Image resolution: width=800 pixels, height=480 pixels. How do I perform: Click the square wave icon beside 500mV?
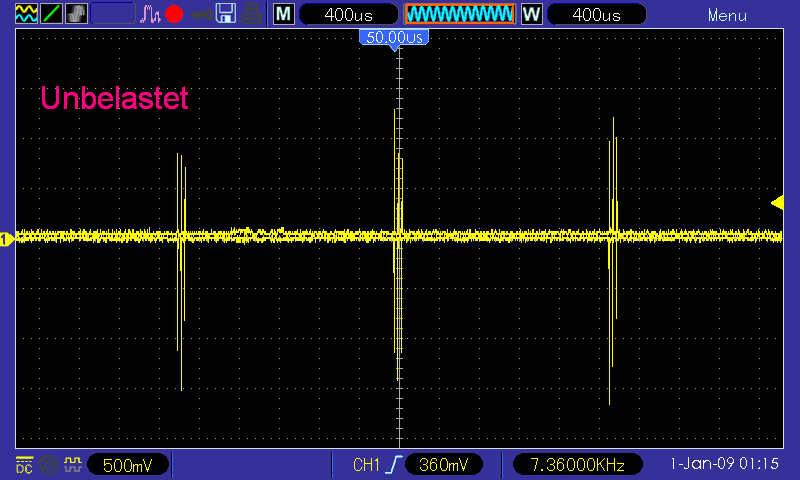click(72, 465)
